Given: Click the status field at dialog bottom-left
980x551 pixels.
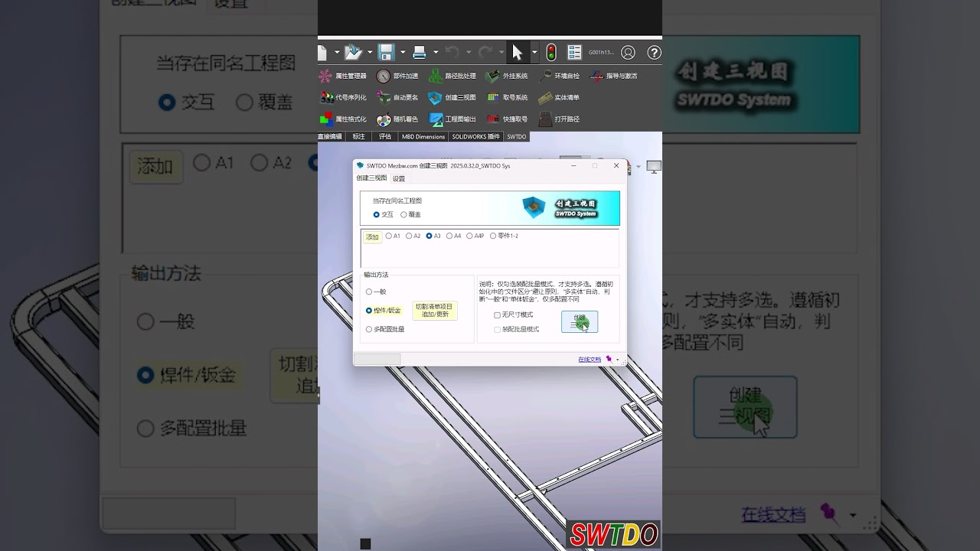Looking at the screenshot, I should [377, 359].
